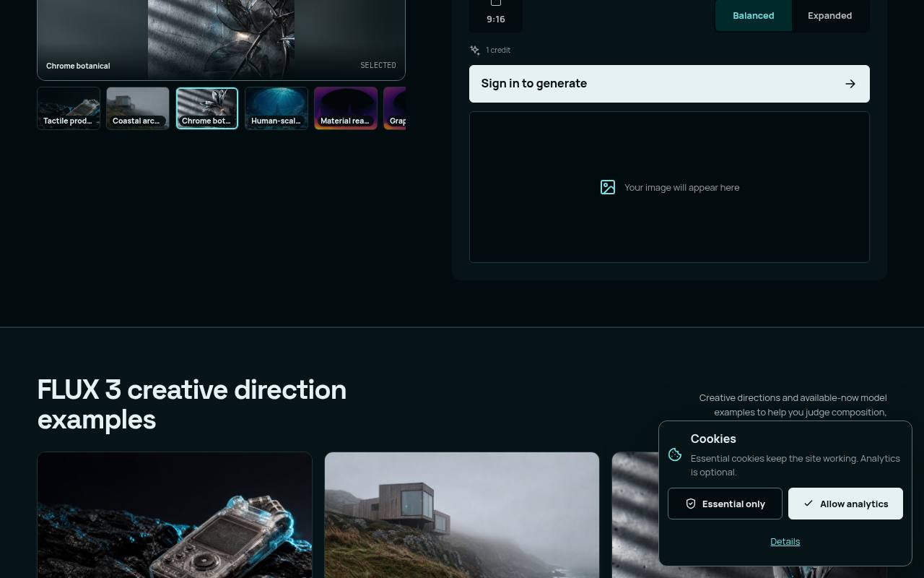The width and height of the screenshot is (924, 578).
Task: Switch to the Expanded mode
Action: click(x=830, y=15)
